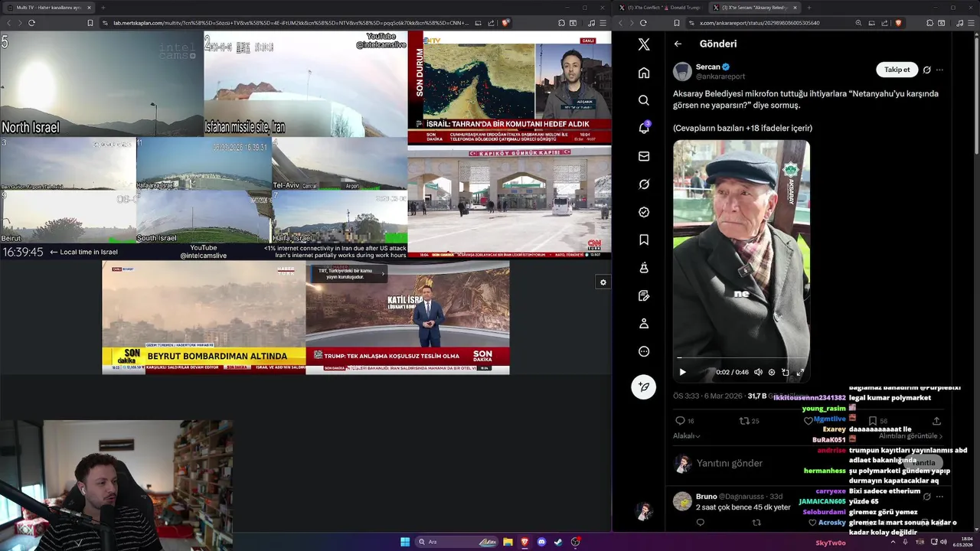Expand tweet video to fullscreen

tap(800, 372)
